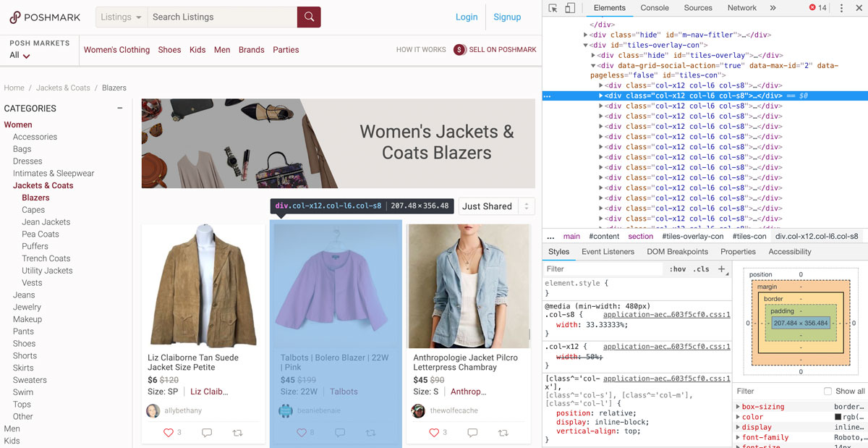Expand the box-sizing computed property
This screenshot has height=448, width=868.
pos(738,407)
